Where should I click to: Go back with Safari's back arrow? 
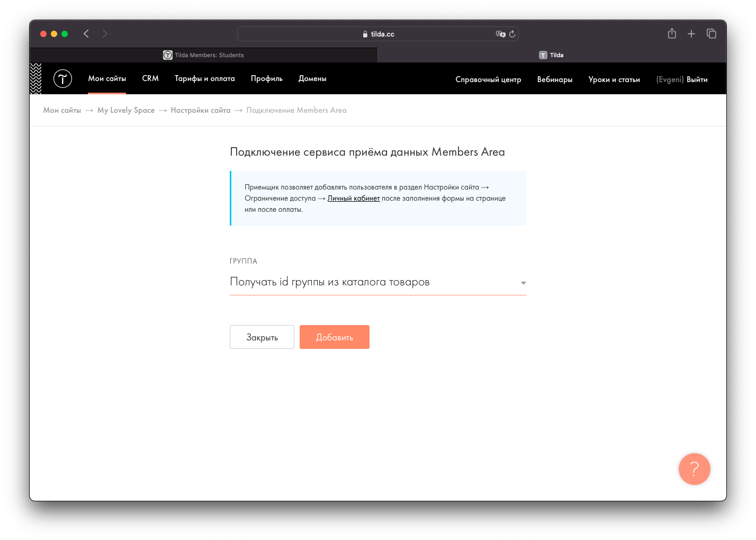(86, 34)
